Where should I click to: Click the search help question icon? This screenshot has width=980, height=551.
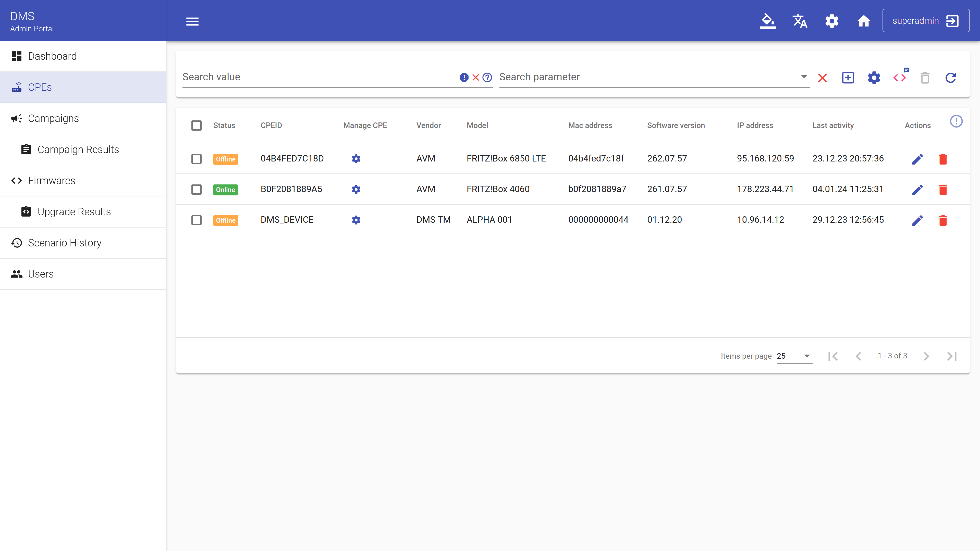[x=487, y=78]
